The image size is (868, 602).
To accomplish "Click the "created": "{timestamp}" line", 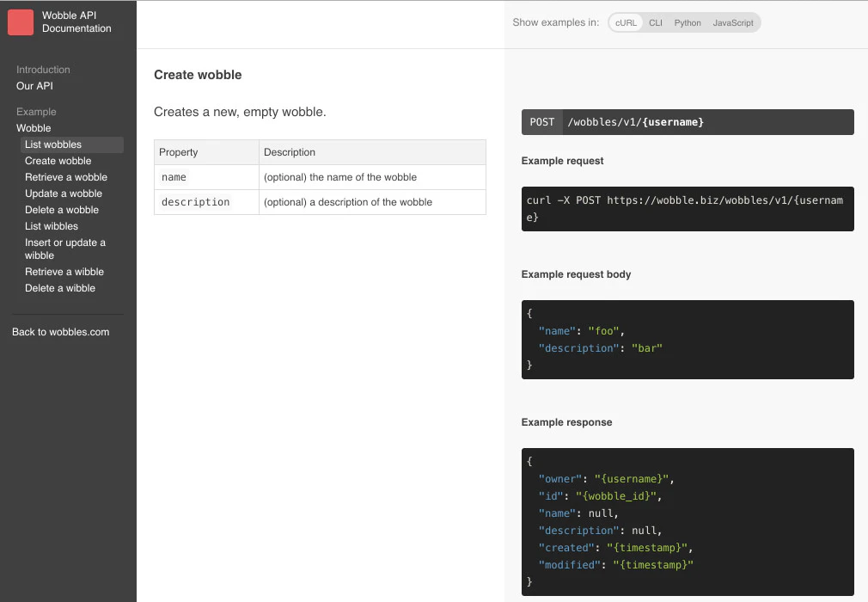I will [615, 548].
